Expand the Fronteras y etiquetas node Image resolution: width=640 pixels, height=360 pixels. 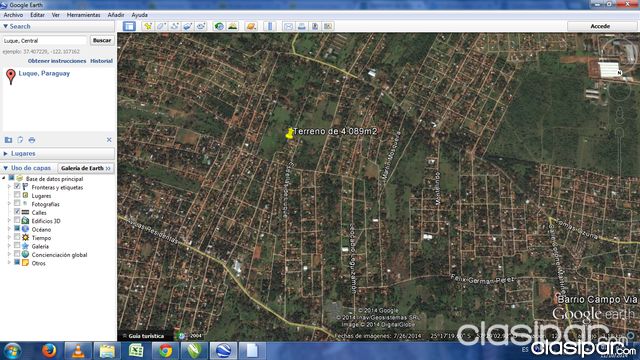tap(9, 187)
